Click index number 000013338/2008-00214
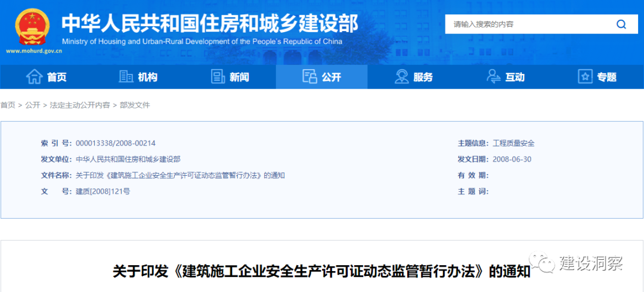Screen dimensions: 644x292 click(116, 144)
